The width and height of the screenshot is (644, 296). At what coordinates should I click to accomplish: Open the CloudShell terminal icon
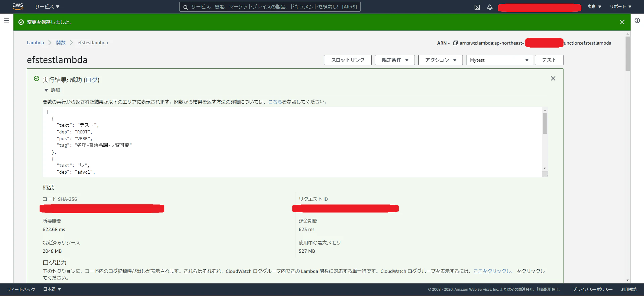tap(477, 7)
